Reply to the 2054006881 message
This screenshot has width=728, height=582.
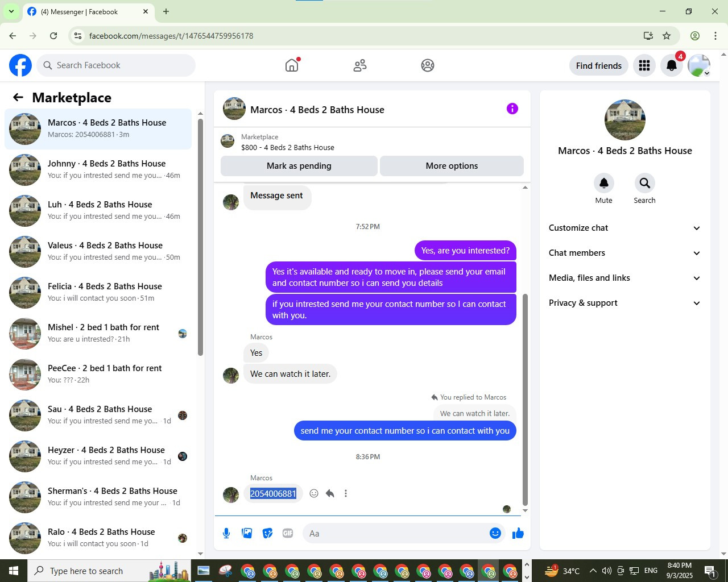330,493
